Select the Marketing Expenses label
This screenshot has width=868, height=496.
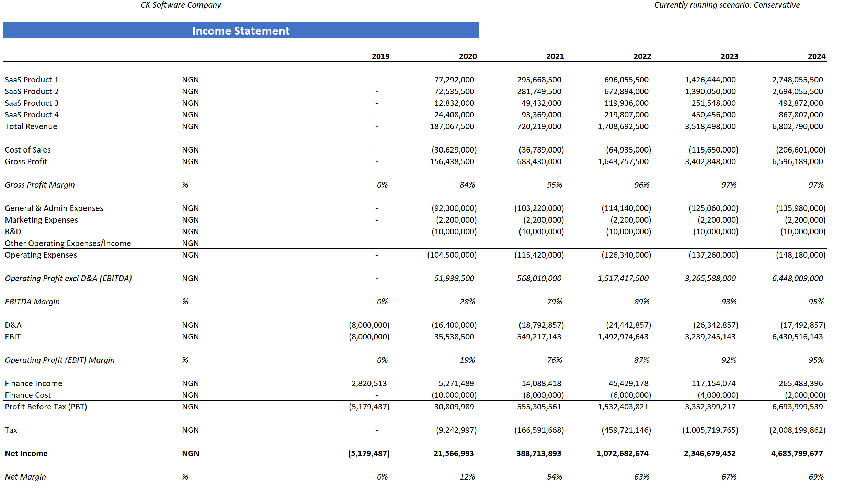pyautogui.click(x=41, y=220)
